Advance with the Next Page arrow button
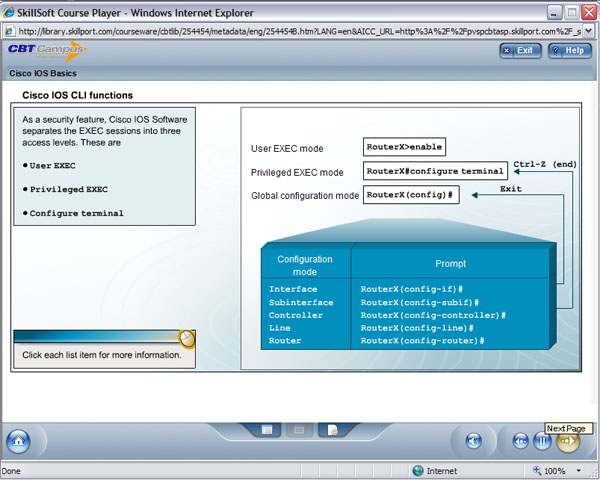Screen dimensions: 600x480 [x=568, y=441]
